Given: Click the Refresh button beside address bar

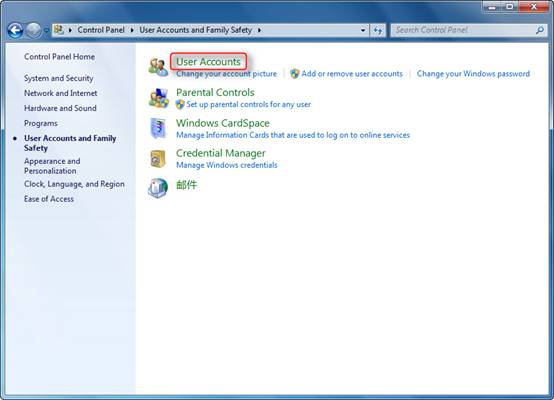Looking at the screenshot, I should [x=378, y=31].
